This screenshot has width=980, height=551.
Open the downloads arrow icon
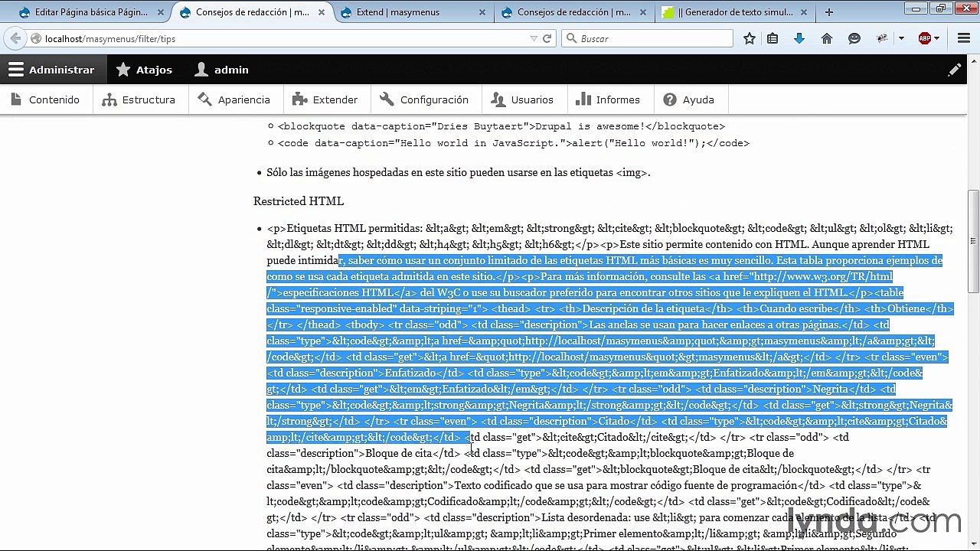(799, 38)
